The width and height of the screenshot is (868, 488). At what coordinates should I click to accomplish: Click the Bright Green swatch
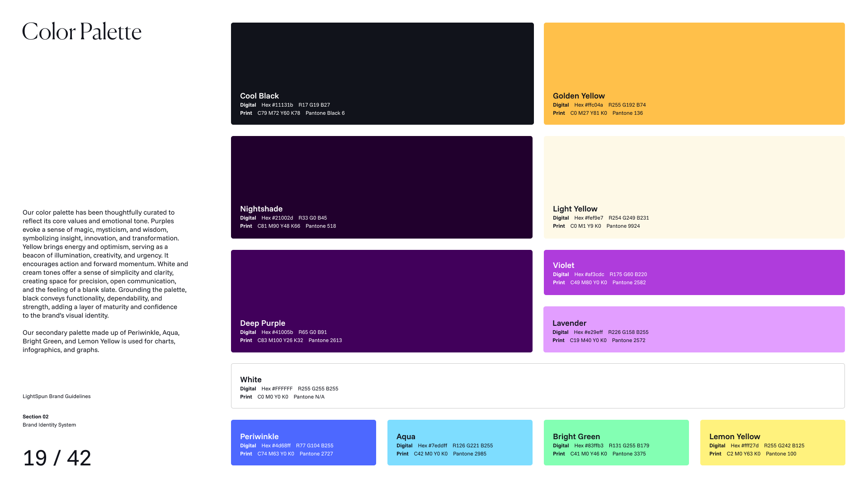[616, 442]
